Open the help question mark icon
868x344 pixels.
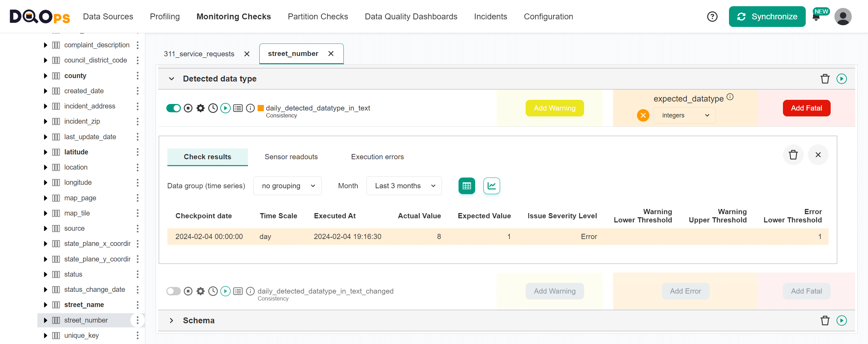[x=712, y=17]
